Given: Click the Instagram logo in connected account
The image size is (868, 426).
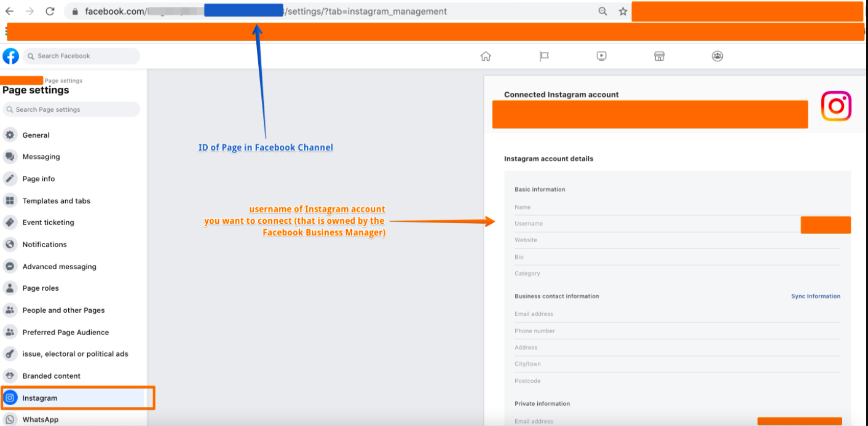Looking at the screenshot, I should coord(836,106).
